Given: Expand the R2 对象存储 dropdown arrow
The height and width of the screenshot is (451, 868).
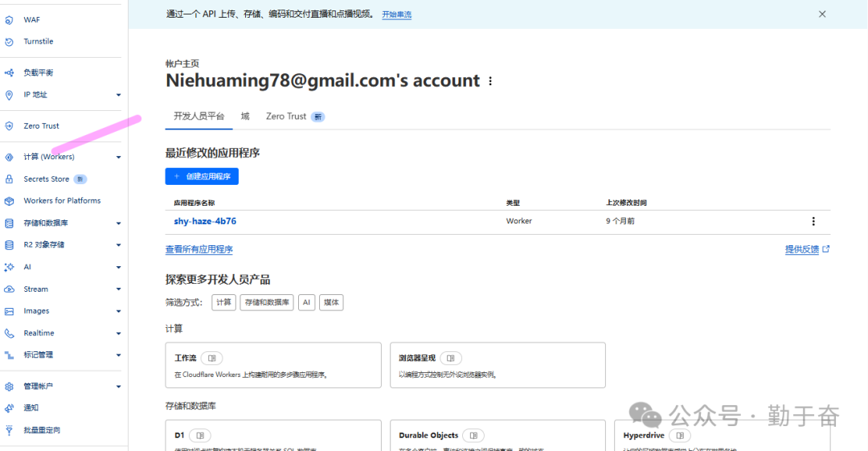Looking at the screenshot, I should (x=118, y=245).
